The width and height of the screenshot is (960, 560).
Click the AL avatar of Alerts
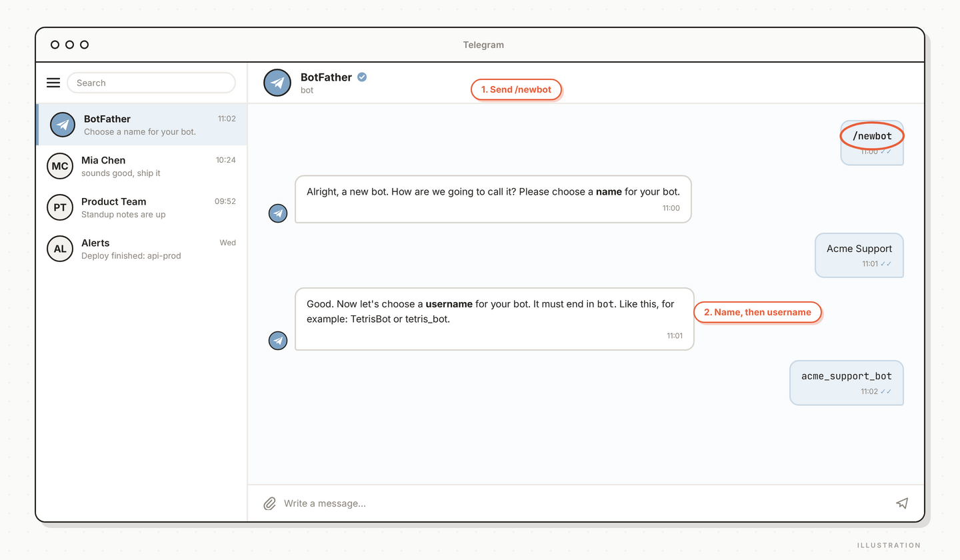point(60,249)
